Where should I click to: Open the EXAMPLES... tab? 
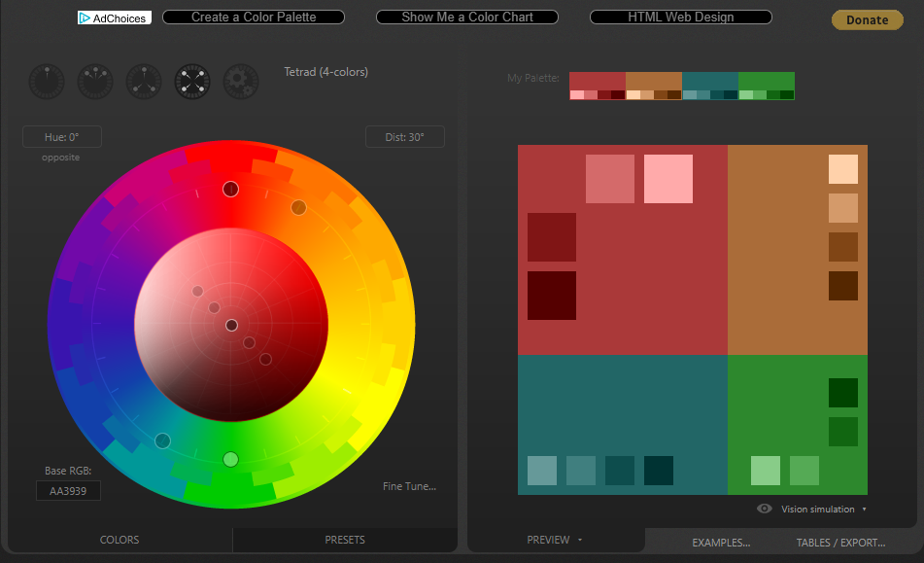coord(721,543)
